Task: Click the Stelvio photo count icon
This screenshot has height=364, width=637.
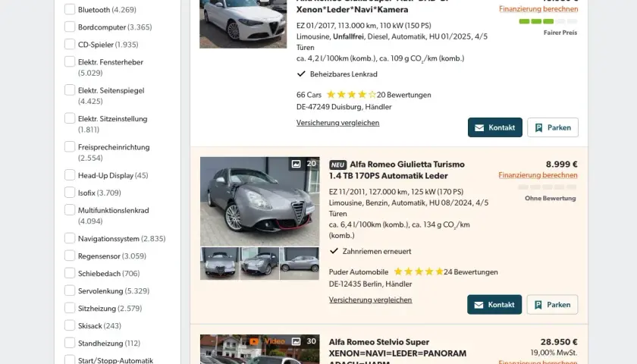Action: coord(297,342)
